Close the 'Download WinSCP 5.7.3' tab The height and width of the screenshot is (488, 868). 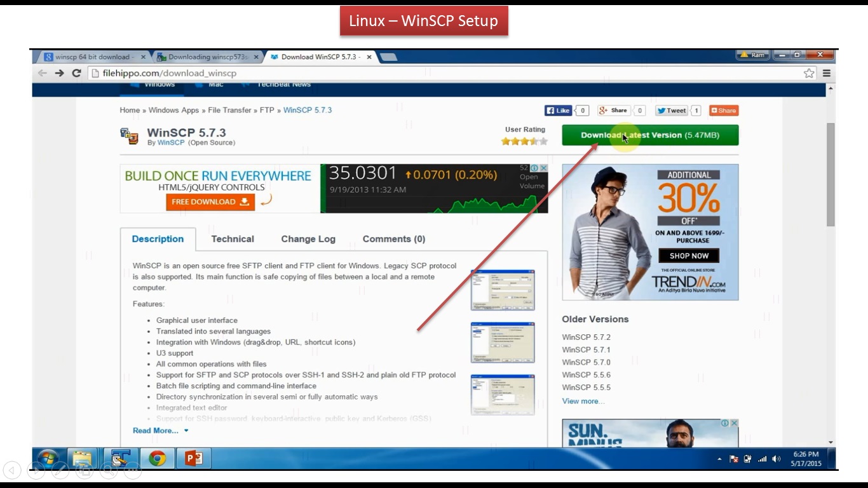point(369,57)
